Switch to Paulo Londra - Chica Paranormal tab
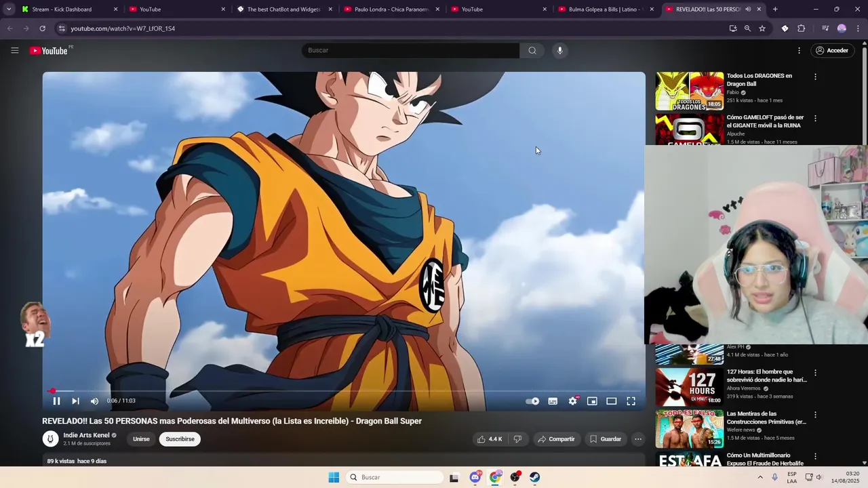 point(392,9)
